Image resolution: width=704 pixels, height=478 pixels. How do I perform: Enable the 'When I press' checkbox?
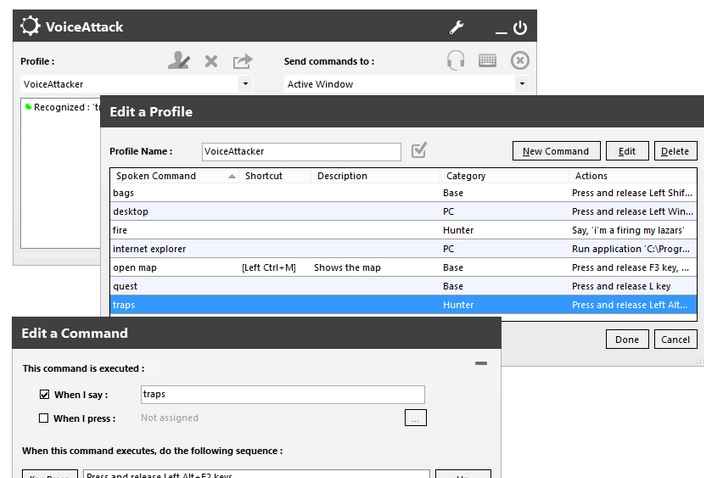point(43,418)
